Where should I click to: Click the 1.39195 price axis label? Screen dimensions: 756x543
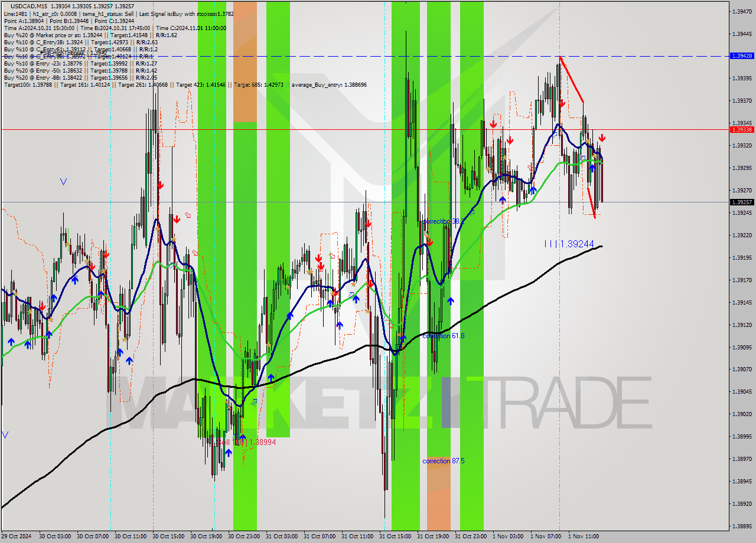[x=742, y=257]
